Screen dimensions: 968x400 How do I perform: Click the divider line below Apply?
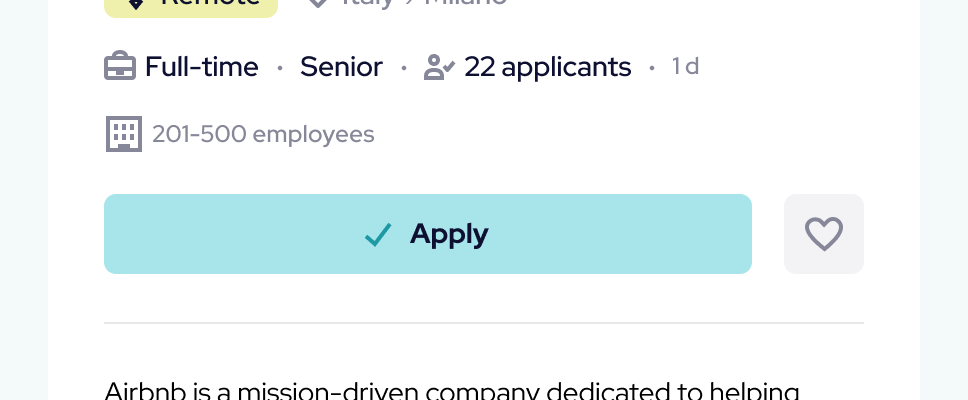[x=484, y=323]
